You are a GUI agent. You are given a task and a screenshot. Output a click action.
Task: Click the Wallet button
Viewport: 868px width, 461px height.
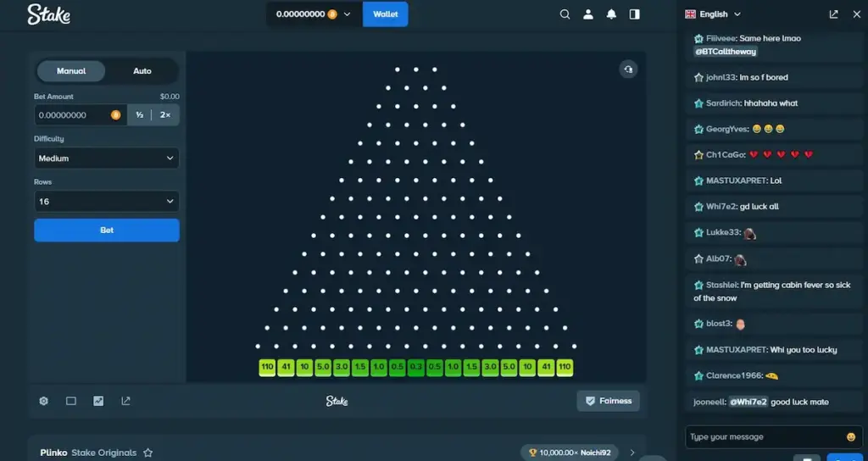point(386,14)
